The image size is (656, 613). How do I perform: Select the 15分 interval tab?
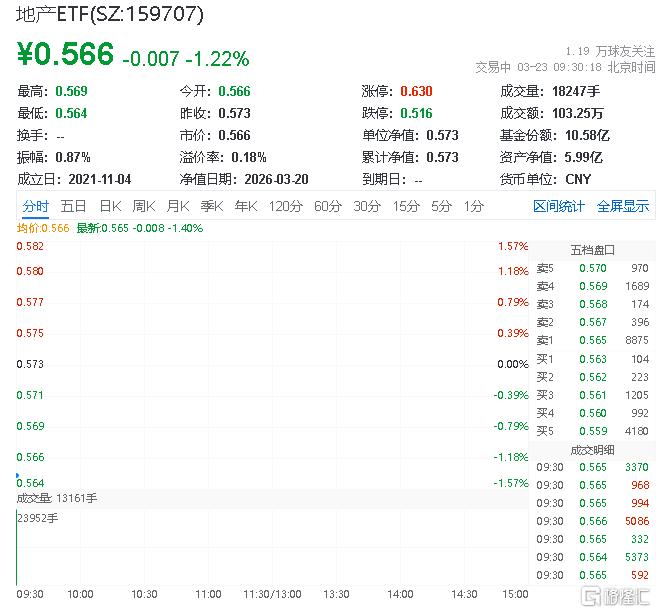coord(406,206)
